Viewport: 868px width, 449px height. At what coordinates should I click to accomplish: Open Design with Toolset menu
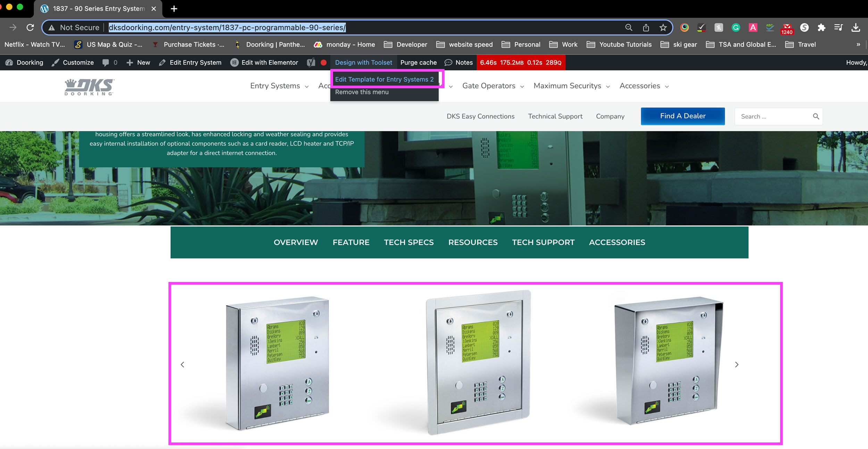[x=364, y=63]
